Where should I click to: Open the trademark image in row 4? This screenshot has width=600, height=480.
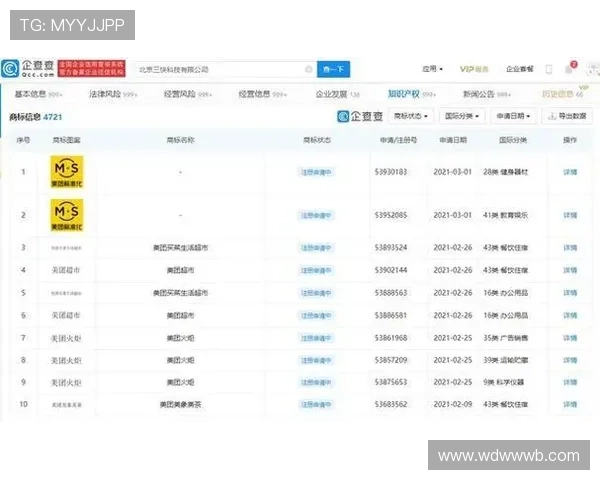point(66,270)
